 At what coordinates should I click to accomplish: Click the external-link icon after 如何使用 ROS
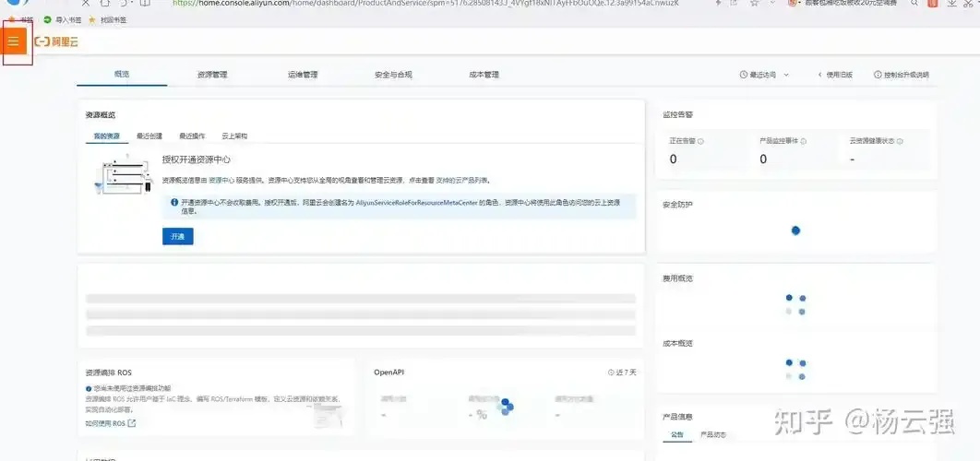[132, 423]
